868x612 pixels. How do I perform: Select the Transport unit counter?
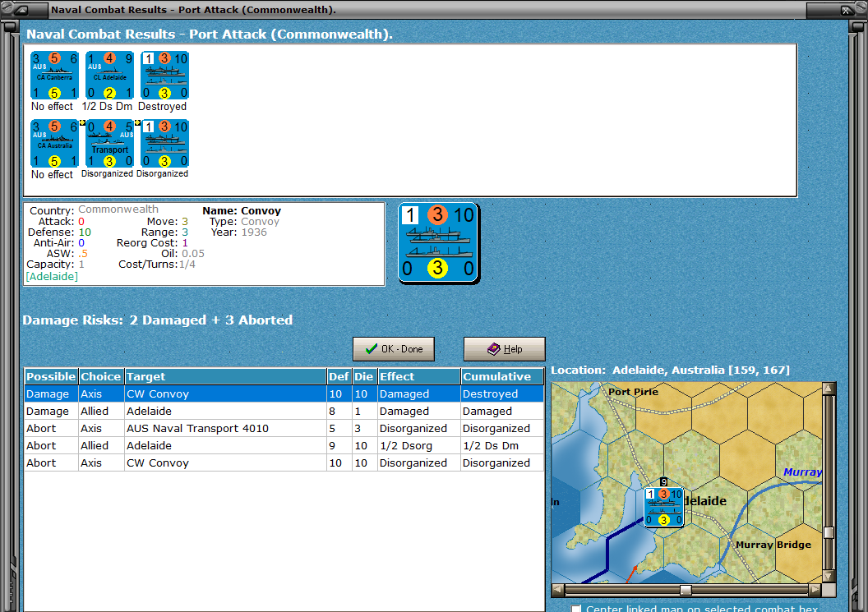(x=109, y=144)
